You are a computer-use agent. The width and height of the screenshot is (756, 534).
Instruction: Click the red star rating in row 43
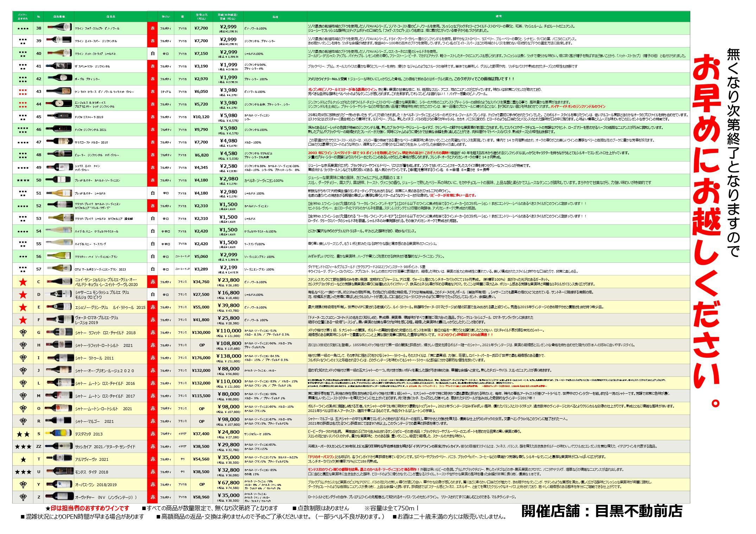tap(23, 92)
